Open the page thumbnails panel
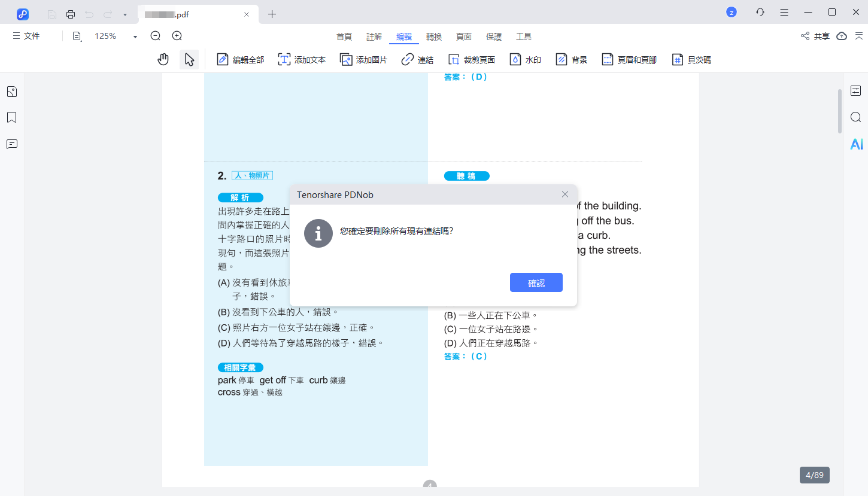This screenshot has width=868, height=496. coord(11,91)
